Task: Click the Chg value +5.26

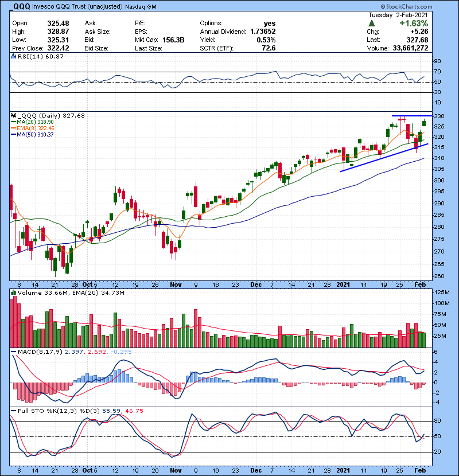Action: click(419, 32)
